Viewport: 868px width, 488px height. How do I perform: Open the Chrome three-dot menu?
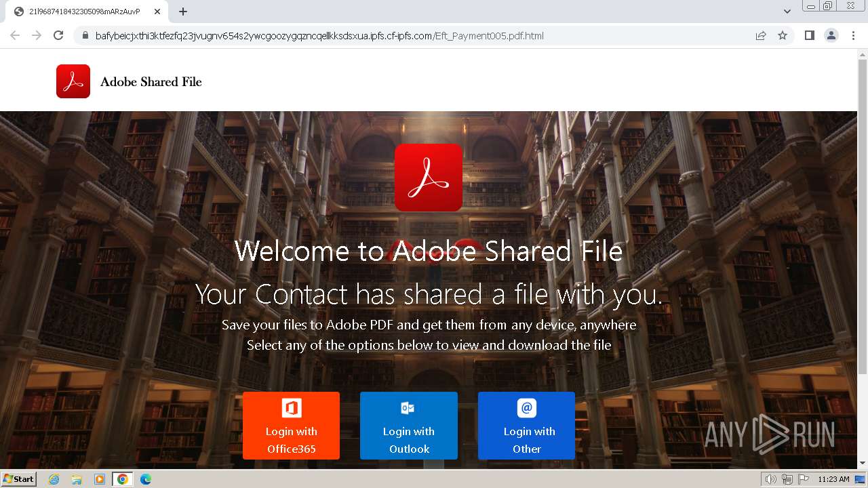[853, 36]
